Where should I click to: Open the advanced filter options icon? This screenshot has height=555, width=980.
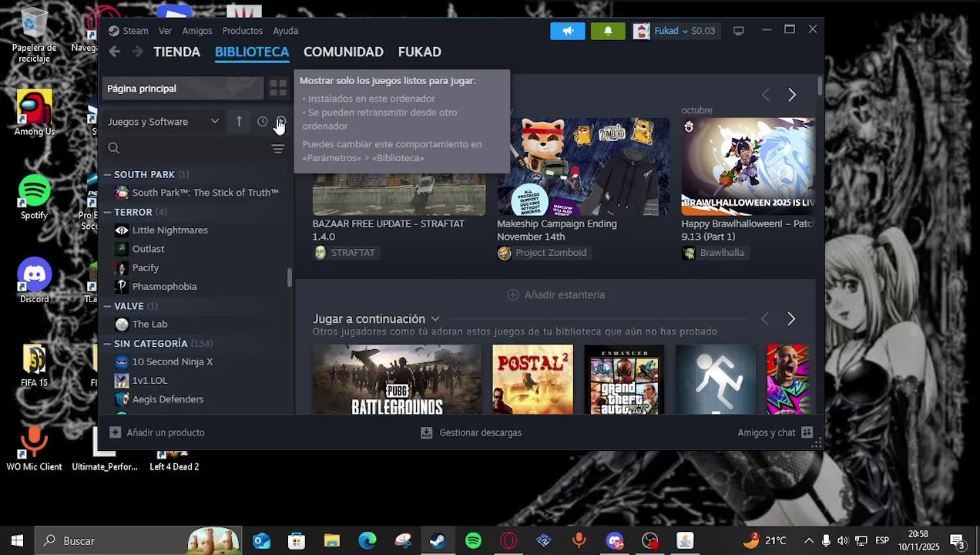pyautogui.click(x=278, y=148)
